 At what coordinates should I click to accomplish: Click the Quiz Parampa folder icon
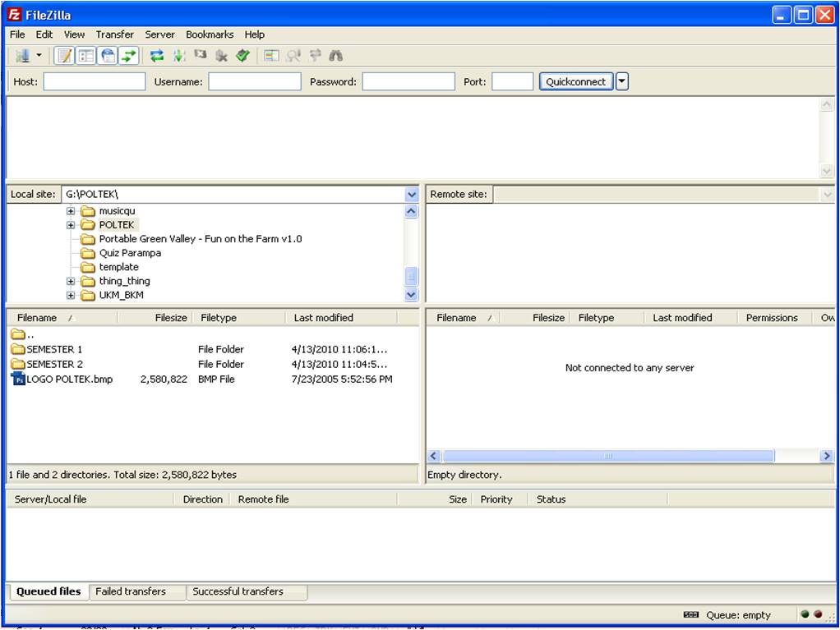(88, 253)
